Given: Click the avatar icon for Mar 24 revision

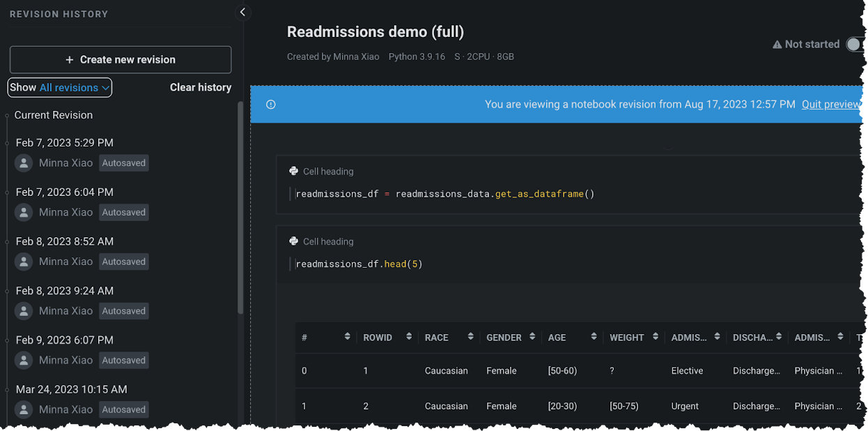Looking at the screenshot, I should click(24, 410).
